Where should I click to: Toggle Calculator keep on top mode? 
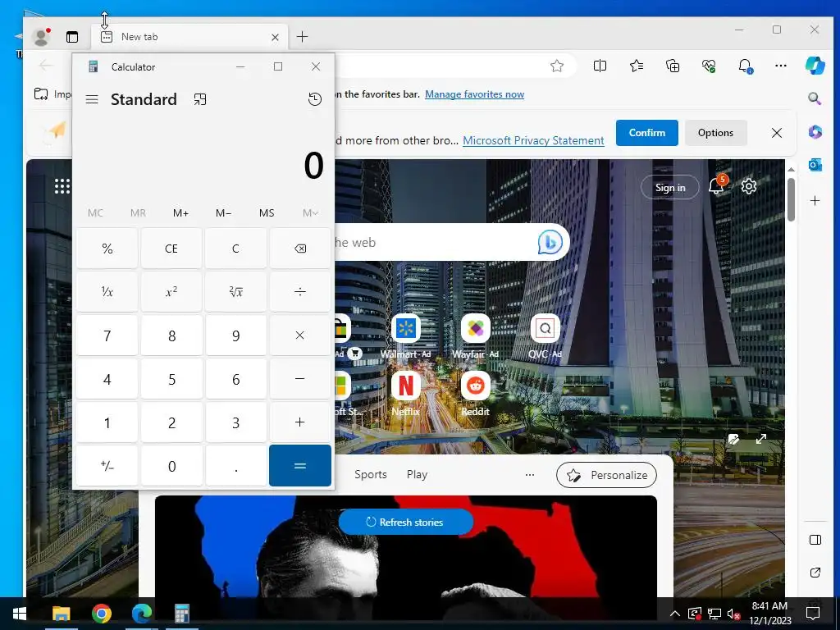point(200,99)
